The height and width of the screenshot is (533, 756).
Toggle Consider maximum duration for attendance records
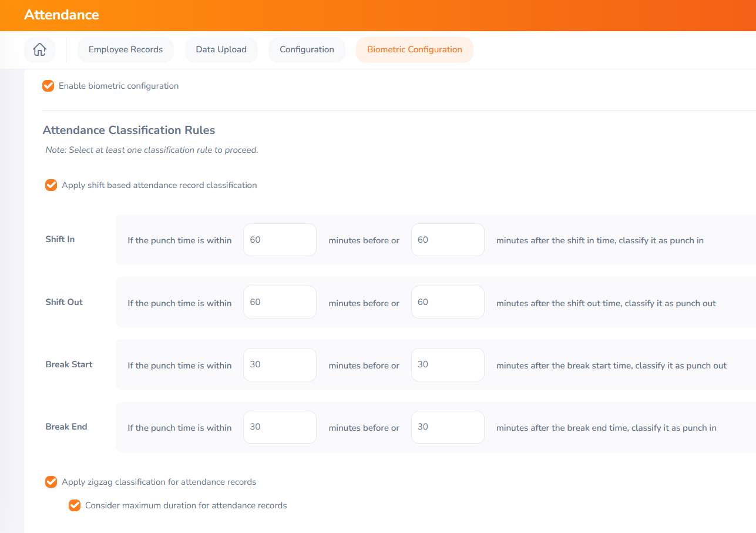click(75, 505)
